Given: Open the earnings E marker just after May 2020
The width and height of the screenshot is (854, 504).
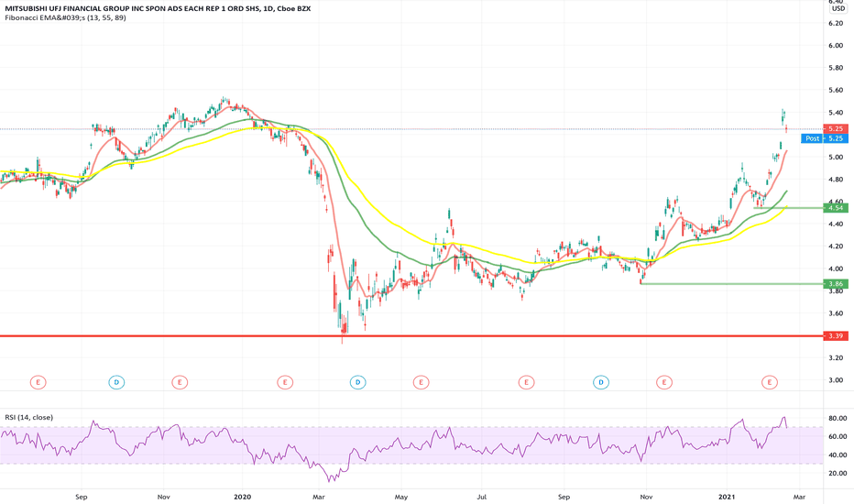Looking at the screenshot, I should [x=421, y=382].
